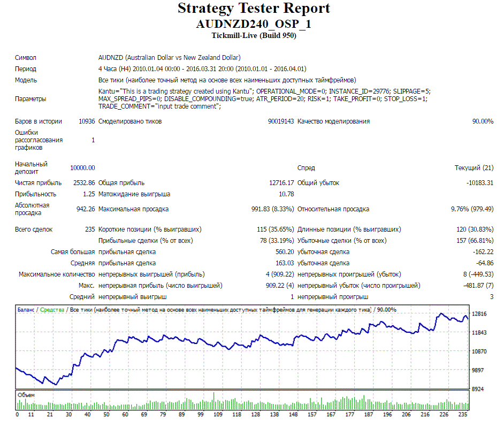Image resolution: width=504 pixels, height=421 pixels.
Task: Click the Strategy Tester Report title
Action: click(254, 9)
